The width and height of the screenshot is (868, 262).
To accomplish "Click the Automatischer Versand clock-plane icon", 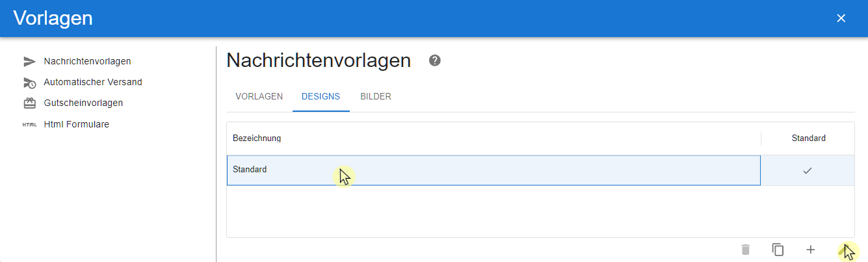I will [29, 83].
